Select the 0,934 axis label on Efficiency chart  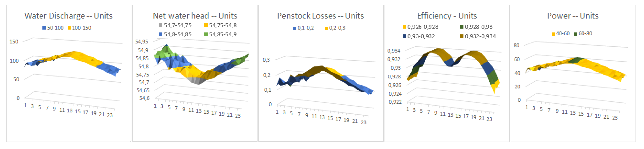[x=394, y=51]
